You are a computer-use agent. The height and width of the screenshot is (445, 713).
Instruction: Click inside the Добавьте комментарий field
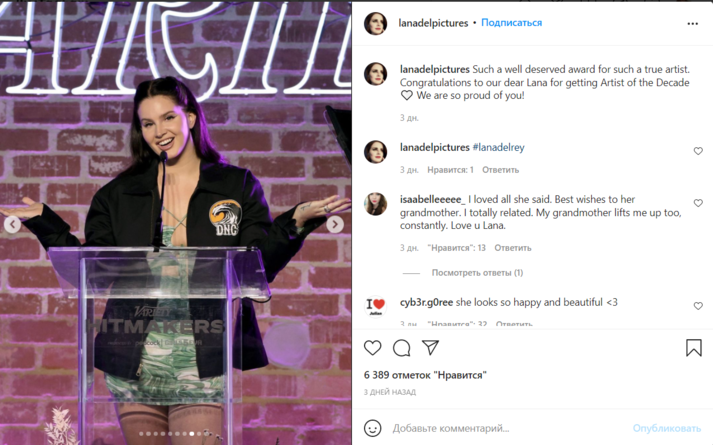tap(509, 428)
